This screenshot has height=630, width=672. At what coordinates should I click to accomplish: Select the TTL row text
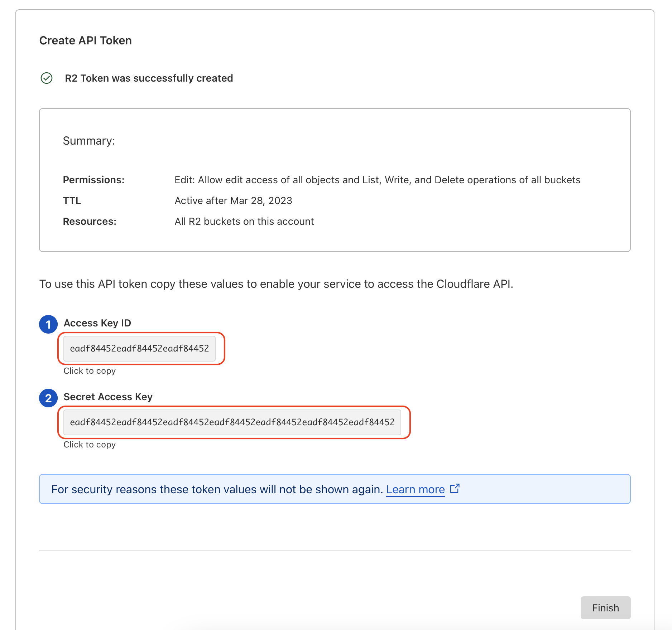pos(72,200)
